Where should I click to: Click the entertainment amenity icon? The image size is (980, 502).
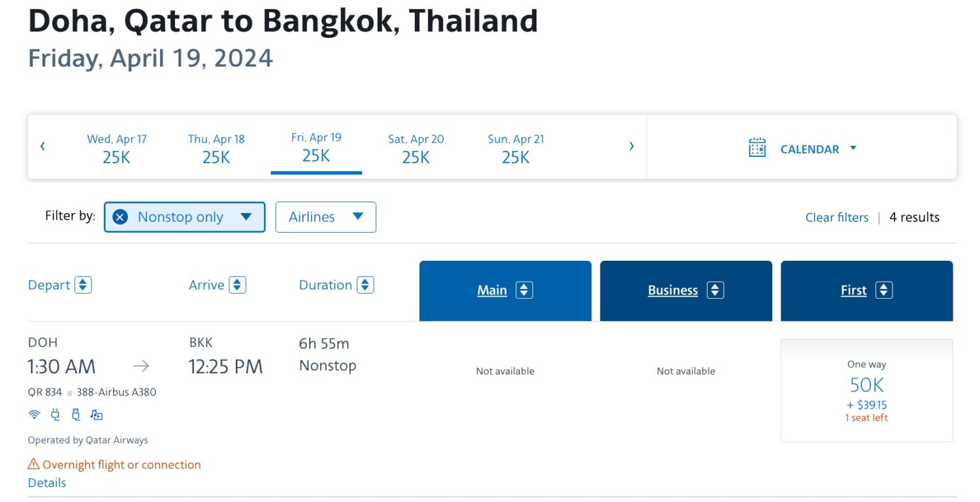(95, 414)
